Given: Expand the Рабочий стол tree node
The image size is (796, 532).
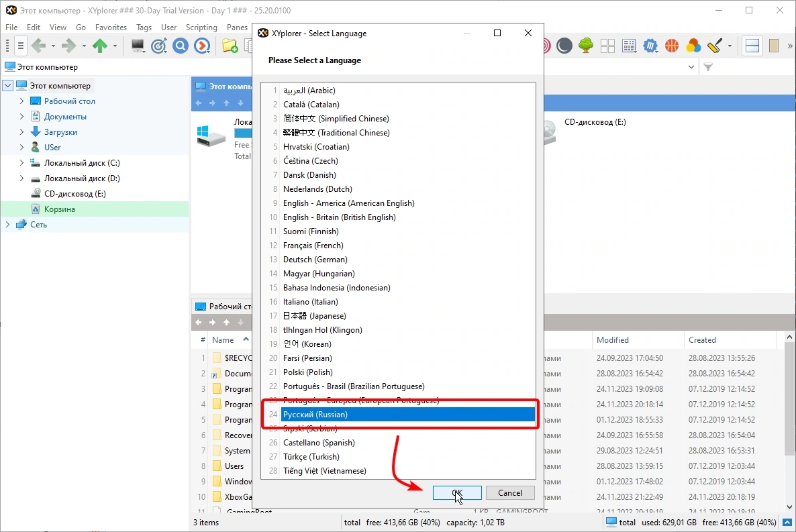Looking at the screenshot, I should point(21,101).
